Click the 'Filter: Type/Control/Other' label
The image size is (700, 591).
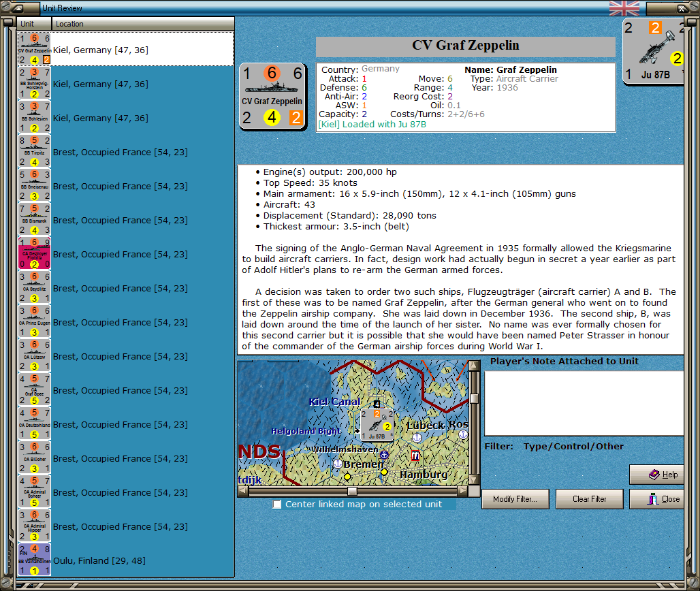554,447
